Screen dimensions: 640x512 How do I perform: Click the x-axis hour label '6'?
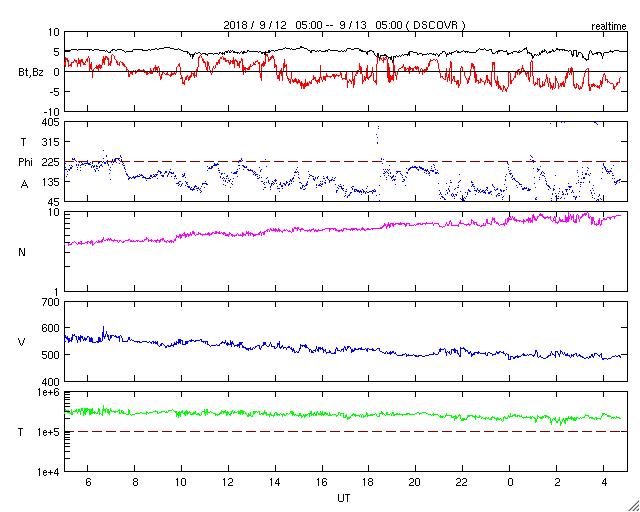(88, 482)
